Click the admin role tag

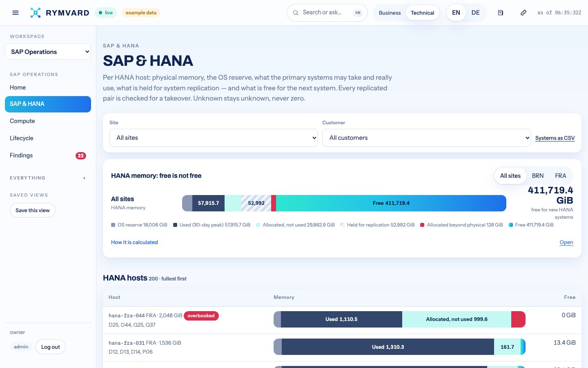click(x=21, y=347)
